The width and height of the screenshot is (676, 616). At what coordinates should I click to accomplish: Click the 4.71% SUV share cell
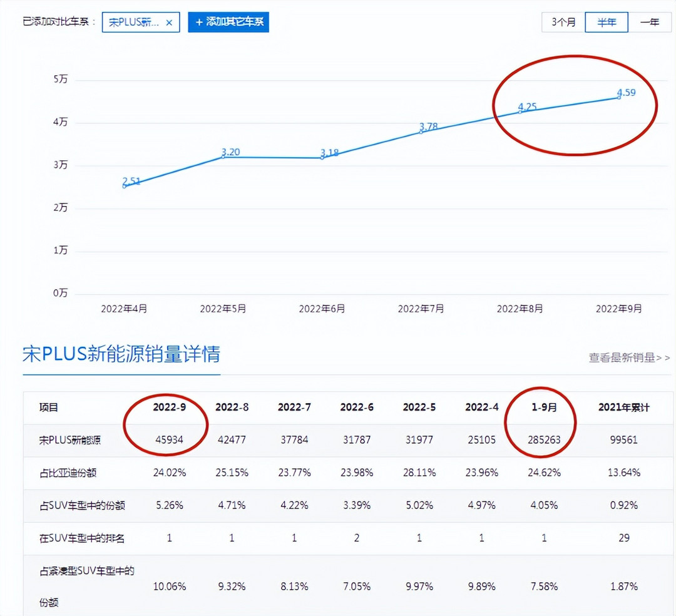[232, 505]
